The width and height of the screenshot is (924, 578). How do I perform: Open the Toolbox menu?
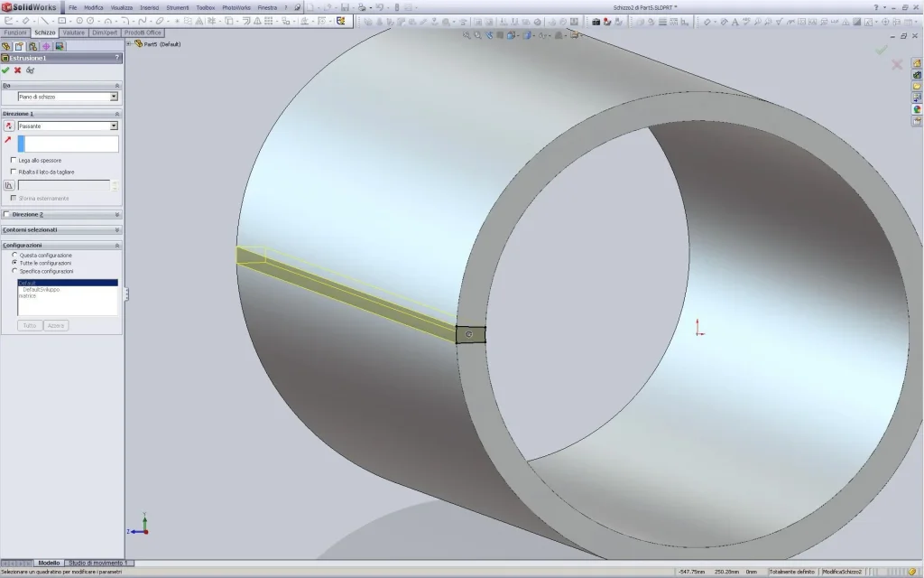(x=205, y=7)
